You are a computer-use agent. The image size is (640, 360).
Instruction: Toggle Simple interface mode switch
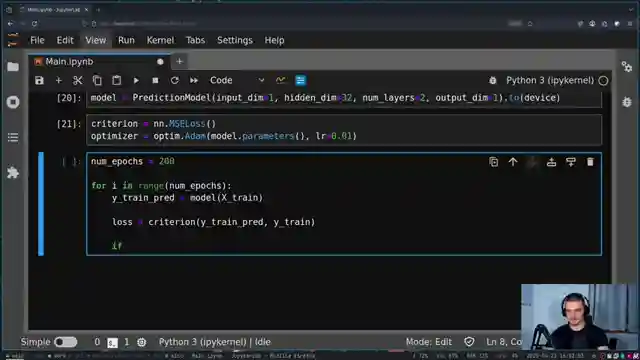pos(65,342)
